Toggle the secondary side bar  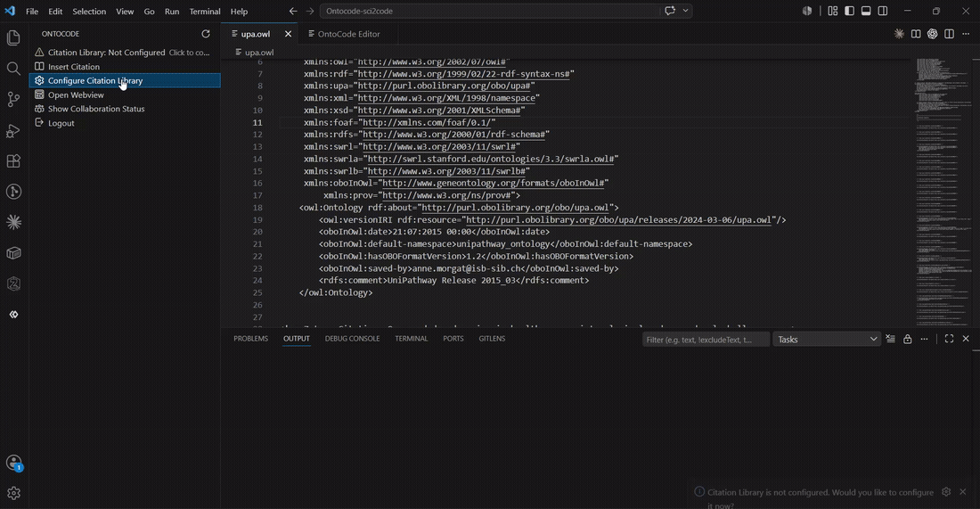click(x=883, y=12)
